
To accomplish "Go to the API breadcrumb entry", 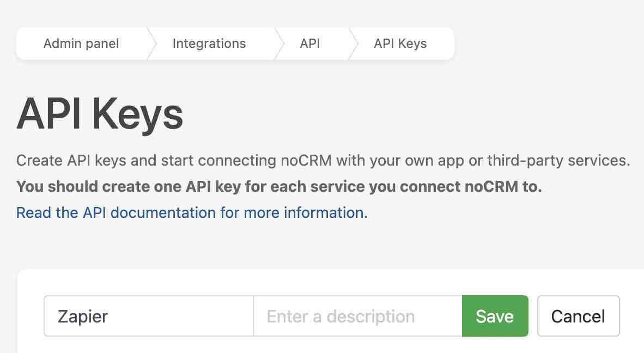I will point(309,43).
